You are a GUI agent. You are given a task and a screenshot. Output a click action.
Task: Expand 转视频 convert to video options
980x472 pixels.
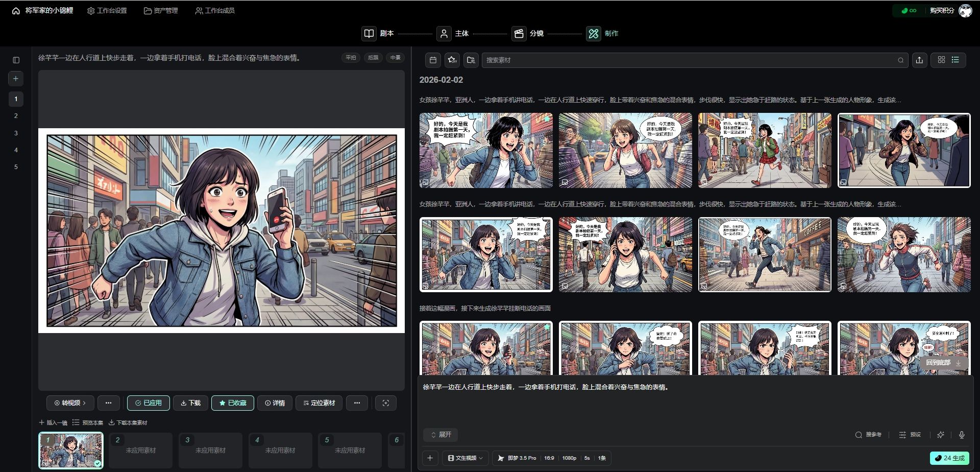pos(70,403)
